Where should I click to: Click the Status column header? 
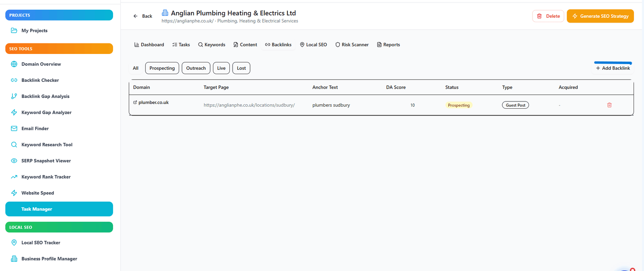[x=452, y=87]
